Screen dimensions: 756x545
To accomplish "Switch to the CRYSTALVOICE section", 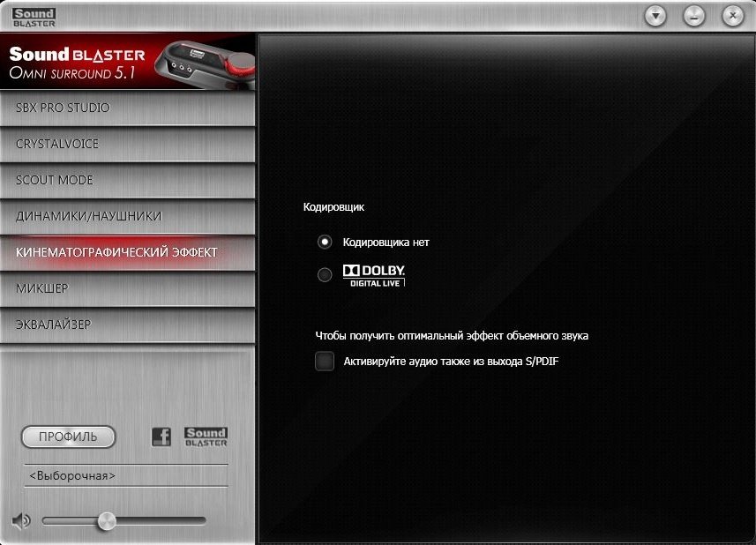I will point(127,144).
